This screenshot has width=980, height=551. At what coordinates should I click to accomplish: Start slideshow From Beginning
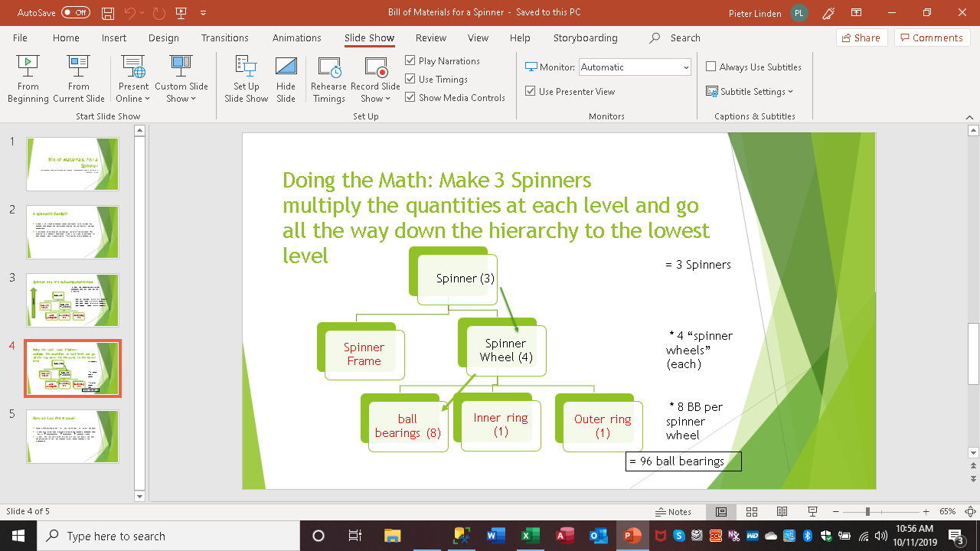click(28, 79)
